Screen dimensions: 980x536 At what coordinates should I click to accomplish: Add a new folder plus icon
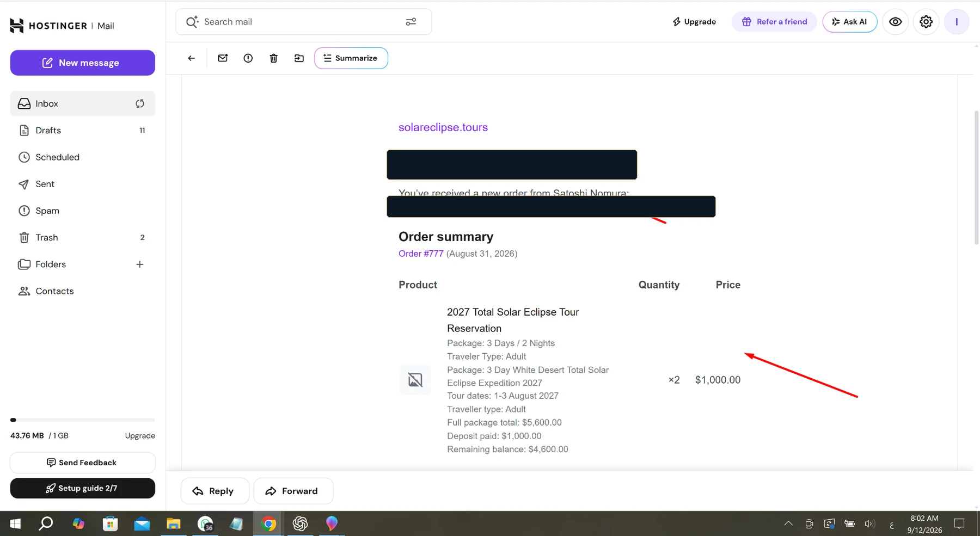point(140,264)
